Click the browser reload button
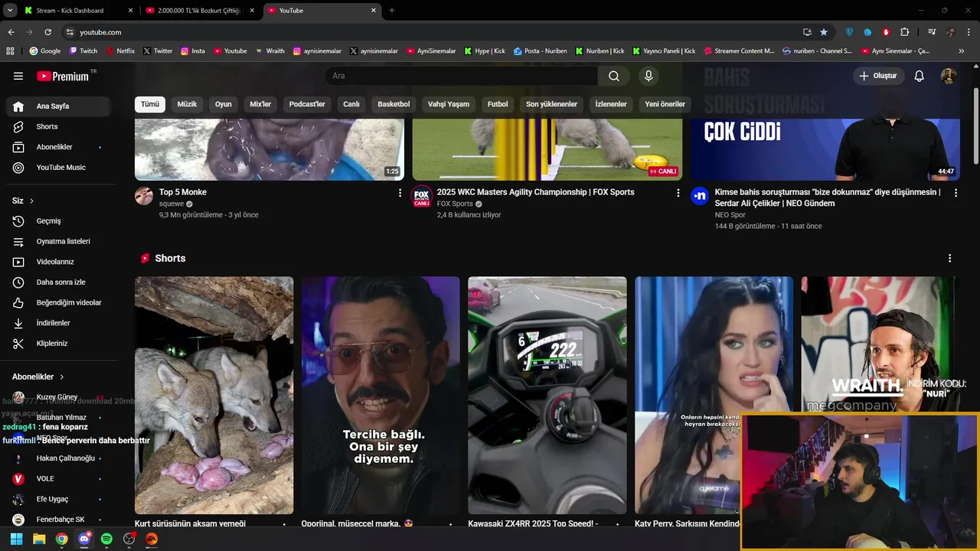Screen dimensions: 980x551 [x=47, y=32]
